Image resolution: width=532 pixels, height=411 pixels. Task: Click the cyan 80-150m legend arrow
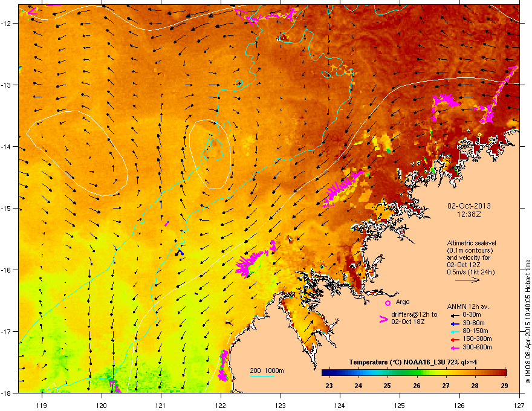(455, 331)
